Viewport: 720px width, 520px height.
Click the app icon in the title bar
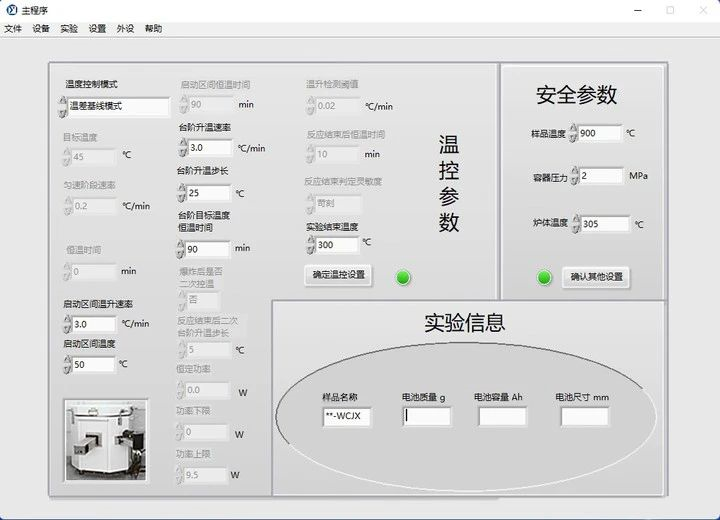[12, 9]
